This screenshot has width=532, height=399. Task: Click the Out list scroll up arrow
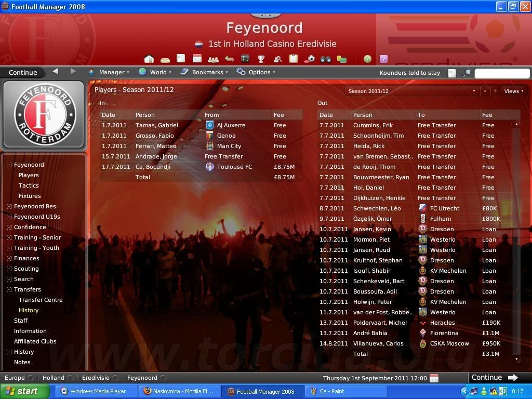click(x=516, y=125)
